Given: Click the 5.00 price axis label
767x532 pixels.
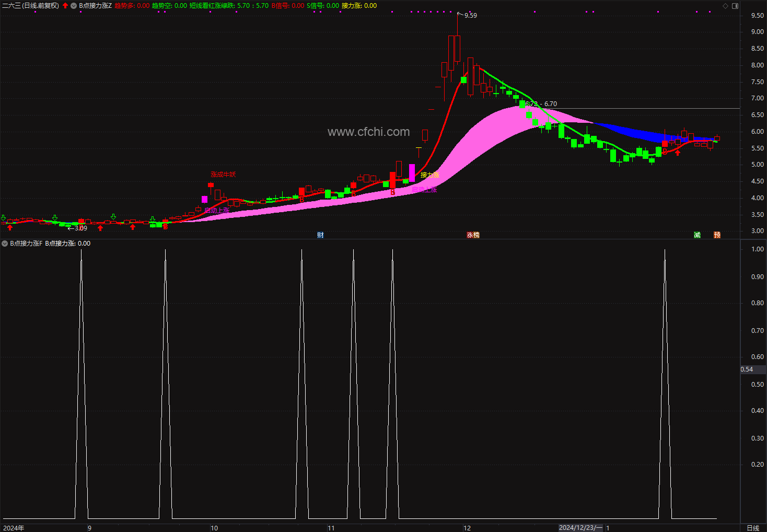Looking at the screenshot, I should tap(758, 165).
